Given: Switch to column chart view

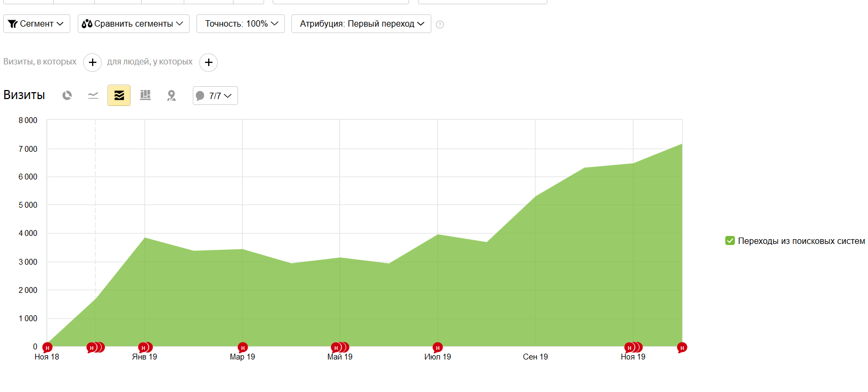Looking at the screenshot, I should [x=145, y=95].
